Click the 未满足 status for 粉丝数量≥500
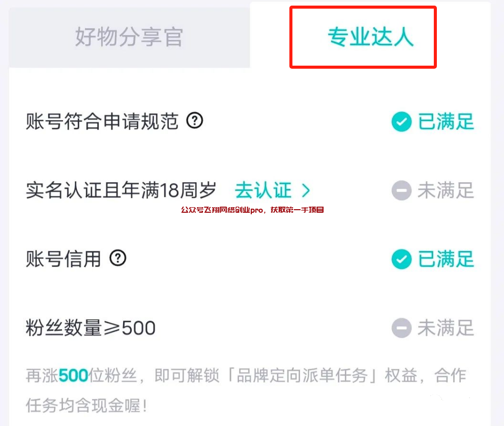 [x=446, y=328]
